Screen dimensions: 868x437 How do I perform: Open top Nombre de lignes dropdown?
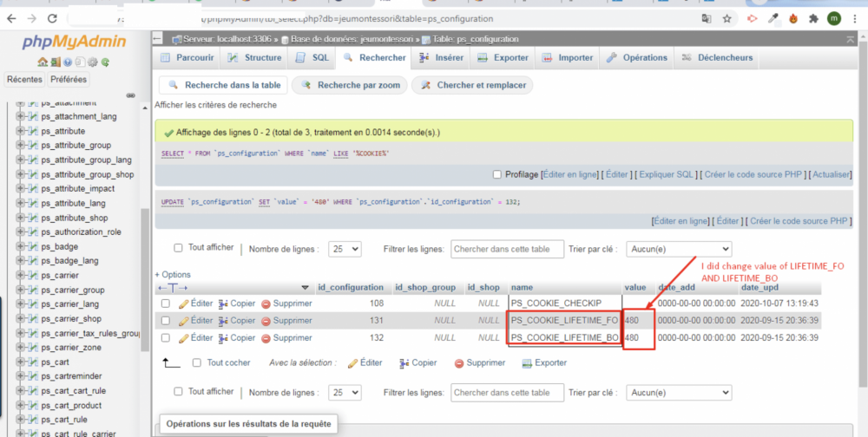pyautogui.click(x=345, y=249)
